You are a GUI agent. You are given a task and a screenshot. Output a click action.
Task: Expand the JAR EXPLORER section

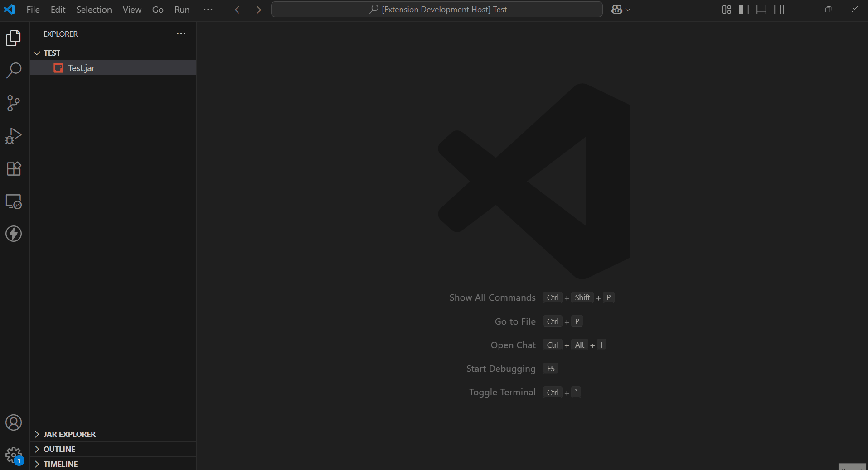113,434
